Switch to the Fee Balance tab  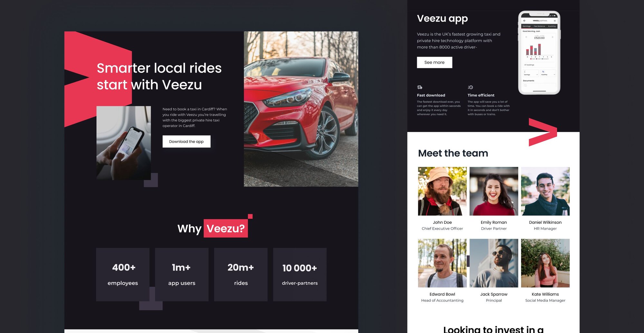(539, 26)
